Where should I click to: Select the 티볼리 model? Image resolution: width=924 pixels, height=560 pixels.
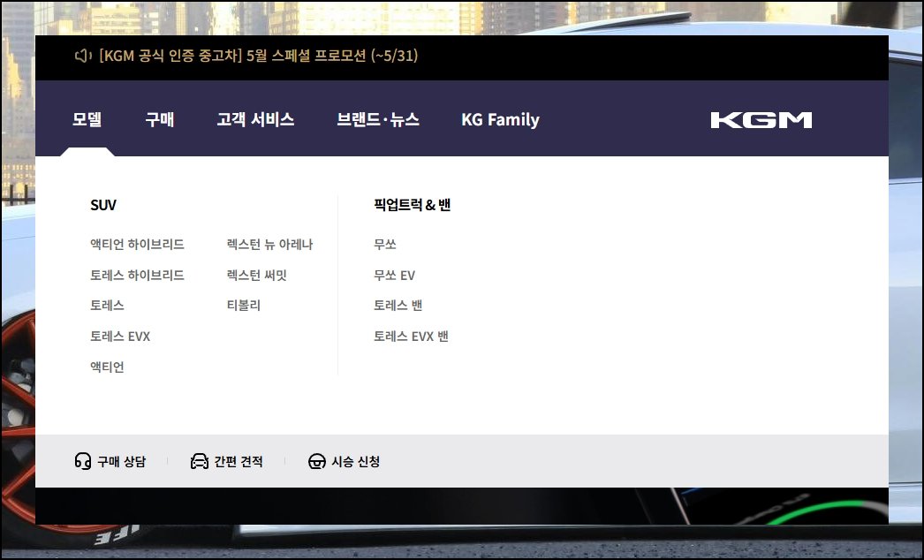point(244,306)
